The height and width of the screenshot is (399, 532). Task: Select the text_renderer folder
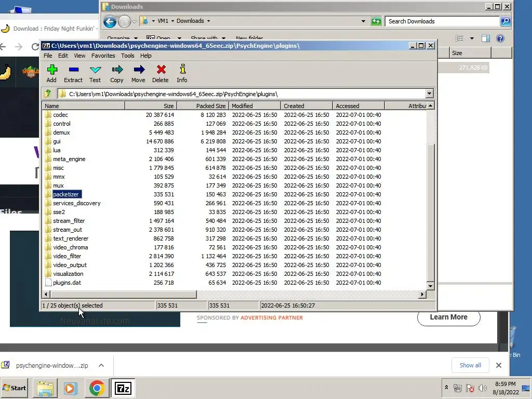(x=71, y=238)
